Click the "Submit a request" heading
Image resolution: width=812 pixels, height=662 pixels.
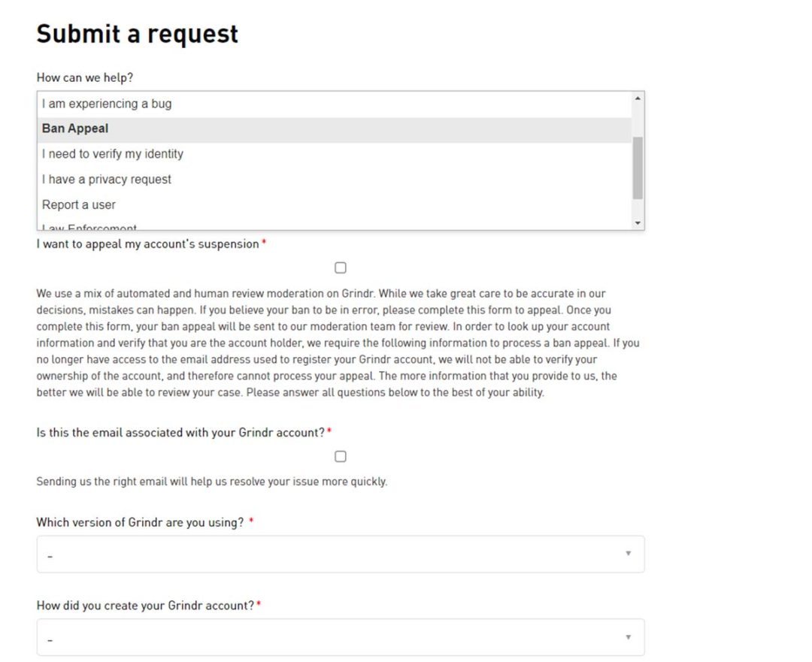[x=137, y=34]
